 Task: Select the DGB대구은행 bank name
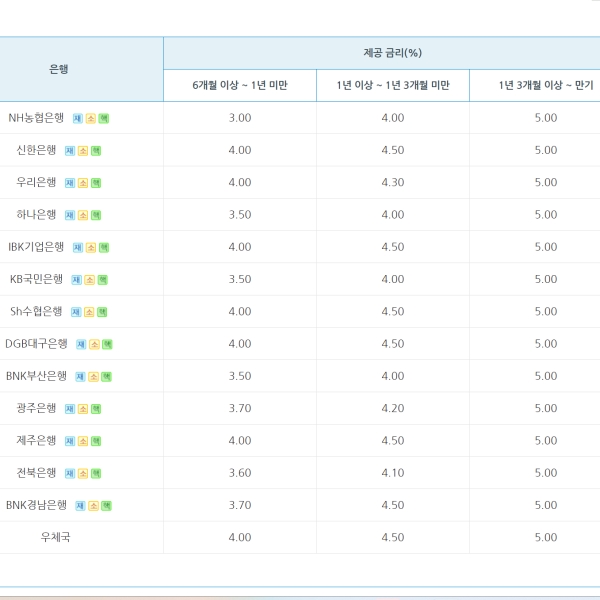(x=36, y=343)
